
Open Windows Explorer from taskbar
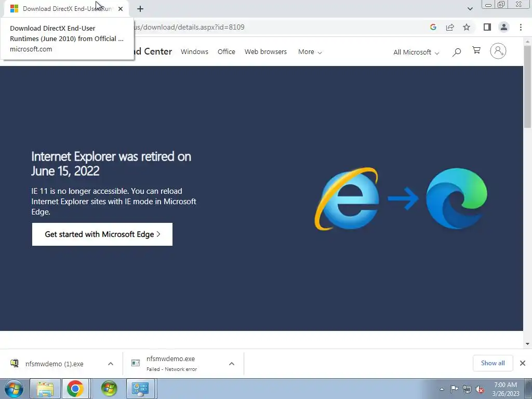[45, 389]
